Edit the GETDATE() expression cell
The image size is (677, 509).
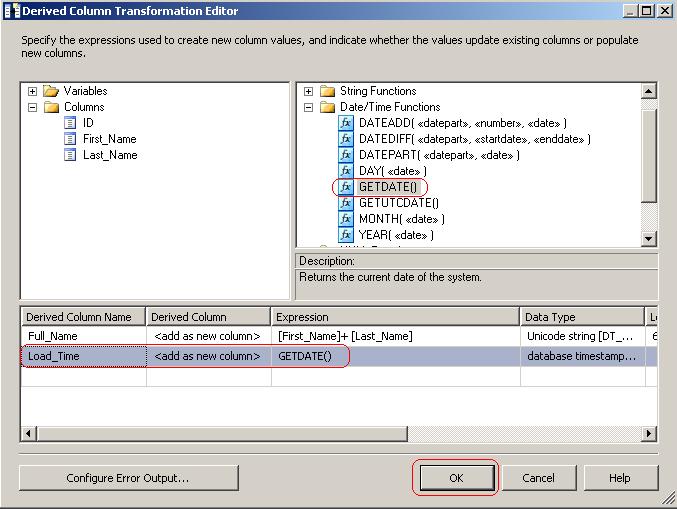click(x=395, y=356)
